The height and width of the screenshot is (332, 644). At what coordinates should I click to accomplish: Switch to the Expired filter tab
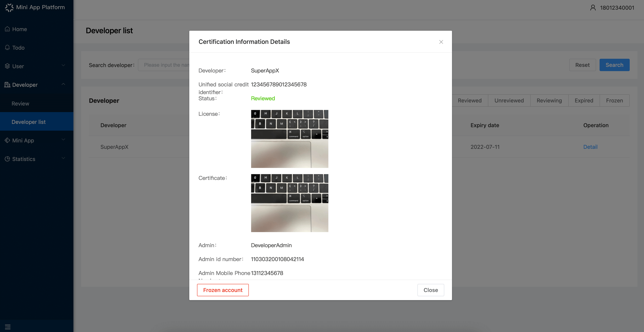coord(584,100)
